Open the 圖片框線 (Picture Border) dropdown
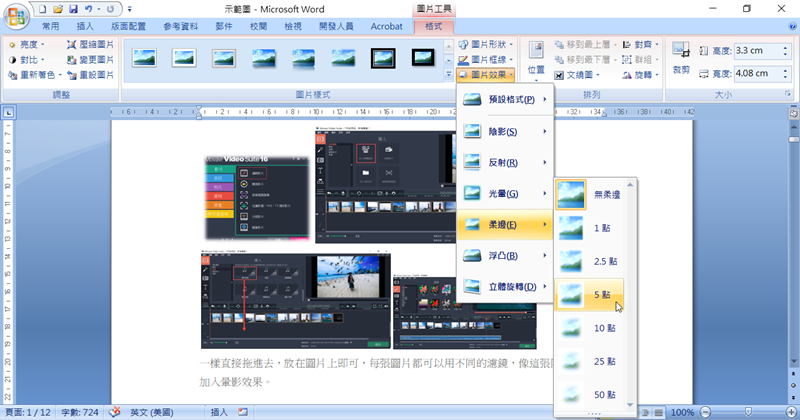The height and width of the screenshot is (420, 800). tap(487, 60)
